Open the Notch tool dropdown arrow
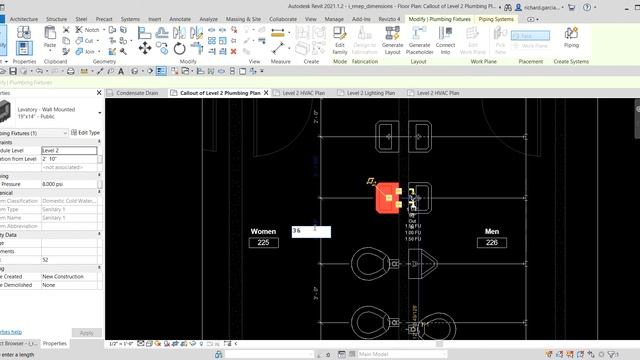Image resolution: width=640 pixels, height=360 pixels. pos(104,30)
